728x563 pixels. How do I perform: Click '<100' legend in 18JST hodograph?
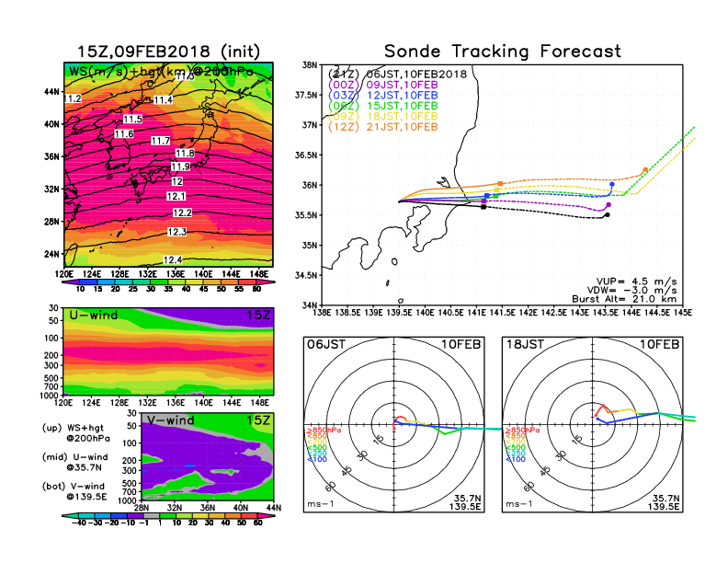(516, 459)
